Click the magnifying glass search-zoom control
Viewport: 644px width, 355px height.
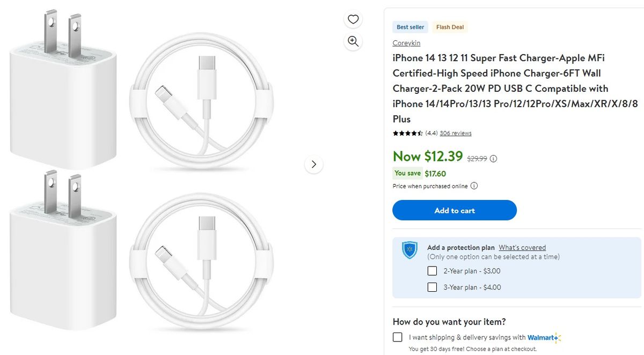[353, 41]
